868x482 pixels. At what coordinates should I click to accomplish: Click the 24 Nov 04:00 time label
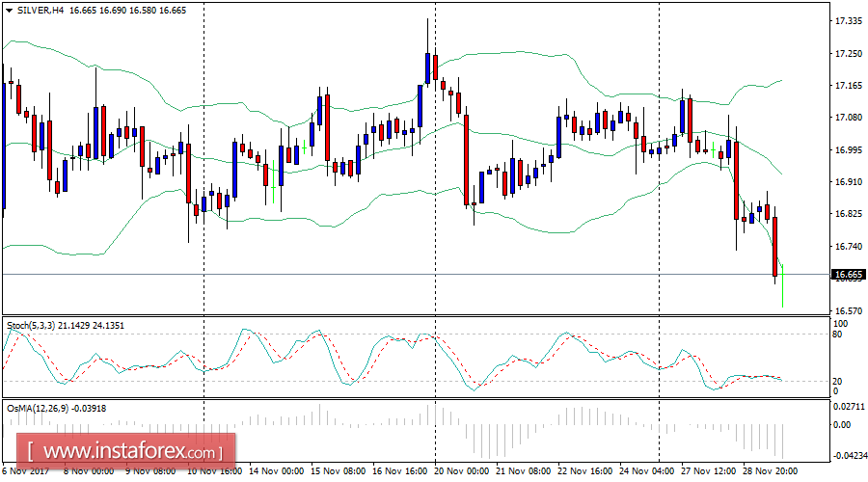(646, 471)
